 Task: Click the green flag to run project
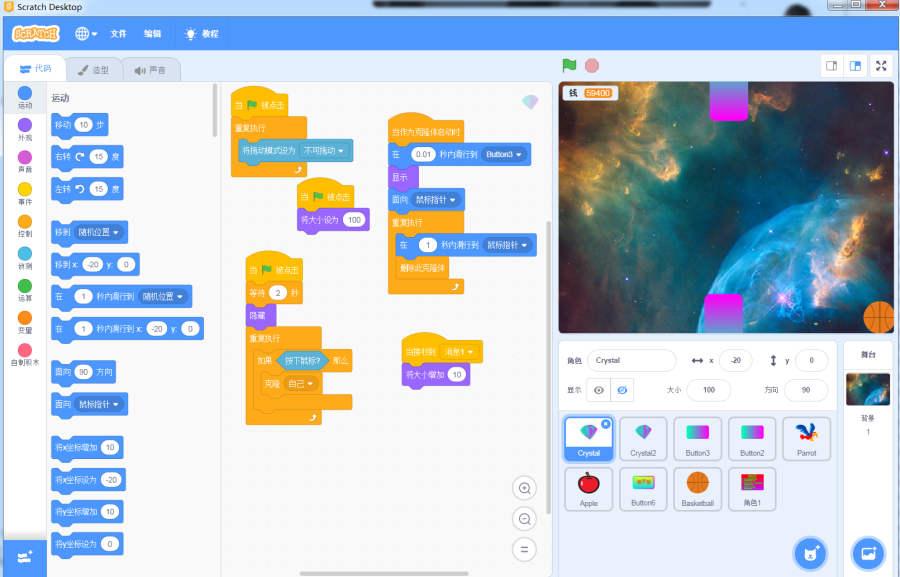(569, 66)
